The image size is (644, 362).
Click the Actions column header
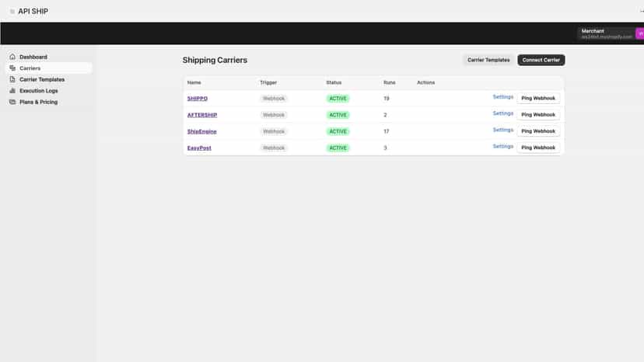[x=426, y=82]
